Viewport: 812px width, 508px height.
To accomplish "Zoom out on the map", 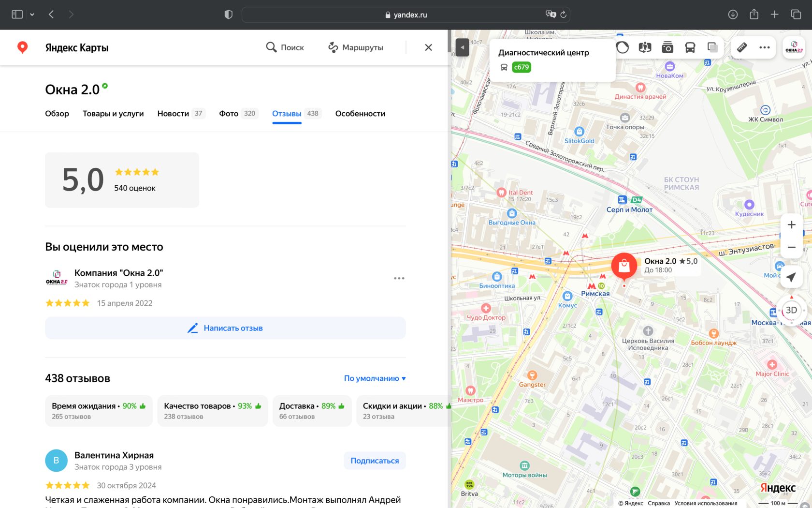I will point(792,247).
